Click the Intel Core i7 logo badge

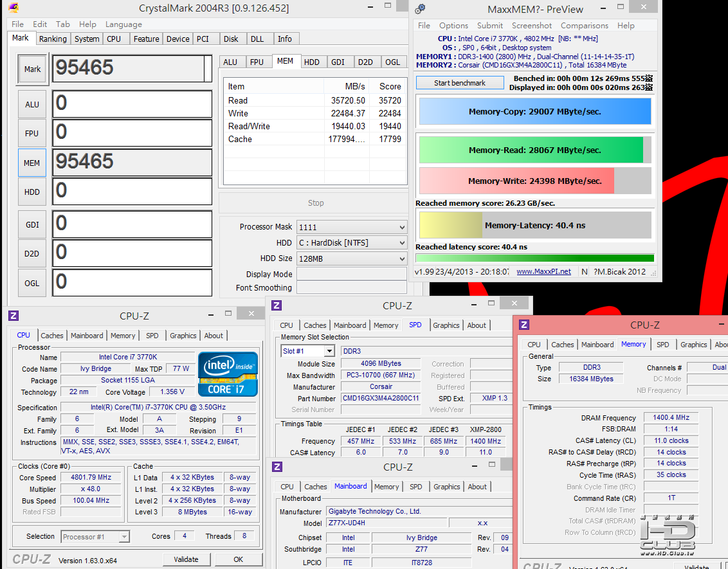[x=228, y=374]
